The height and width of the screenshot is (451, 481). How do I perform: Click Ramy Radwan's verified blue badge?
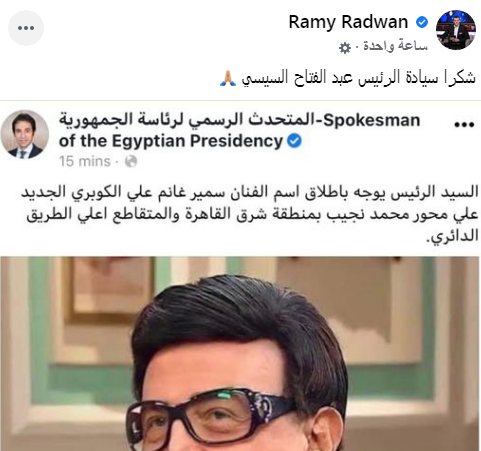coord(422,22)
